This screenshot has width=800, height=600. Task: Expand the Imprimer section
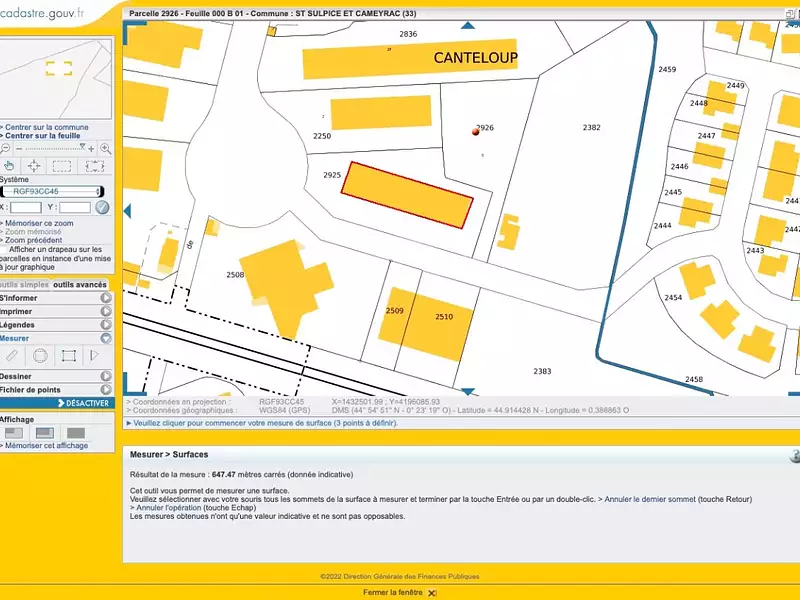tap(106, 311)
